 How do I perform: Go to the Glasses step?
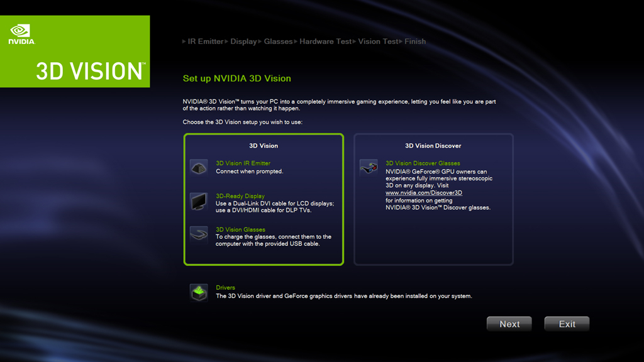coord(278,41)
